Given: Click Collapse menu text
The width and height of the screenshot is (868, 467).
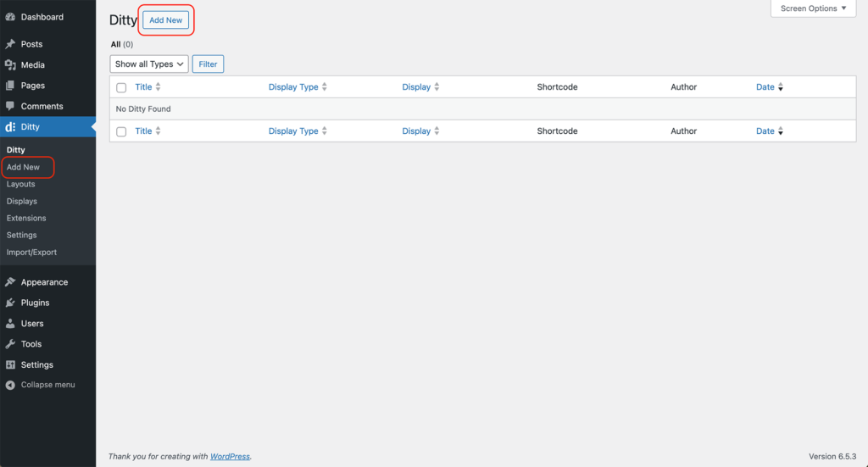Looking at the screenshot, I should coord(47,385).
